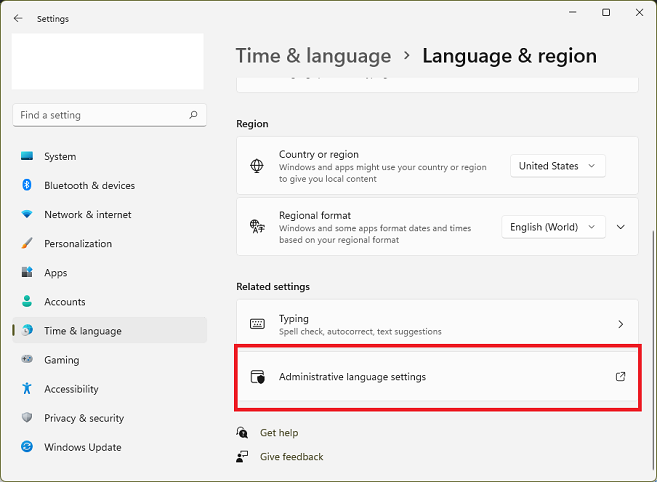Click the Language & region page title
Image resolution: width=657 pixels, height=482 pixels.
tap(509, 56)
